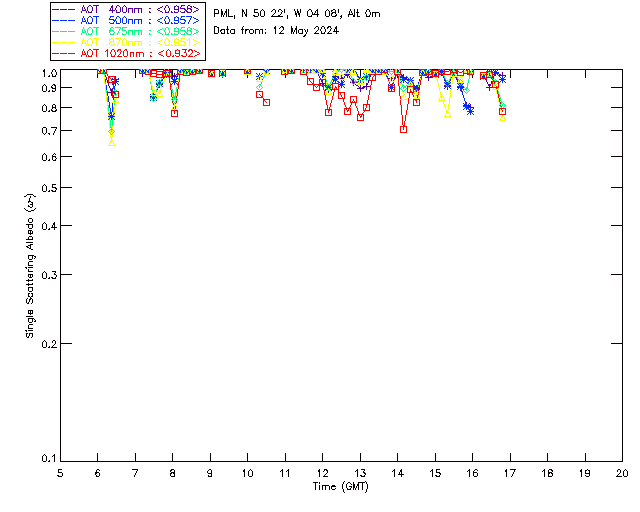640x512 pixels.
Task: Click the Time (GMT) axis label
Action: (x=341, y=486)
